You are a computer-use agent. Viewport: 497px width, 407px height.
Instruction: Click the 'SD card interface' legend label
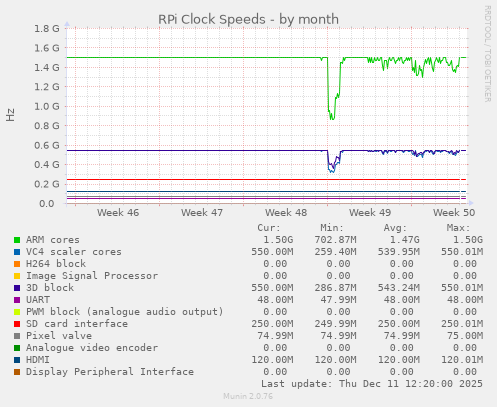77,324
